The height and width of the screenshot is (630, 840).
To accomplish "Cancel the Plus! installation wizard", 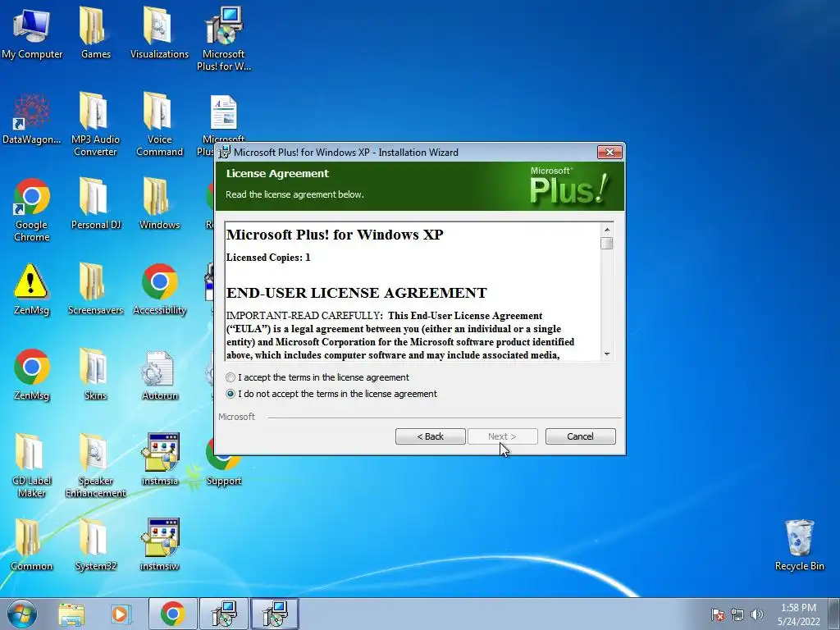I will coord(580,436).
